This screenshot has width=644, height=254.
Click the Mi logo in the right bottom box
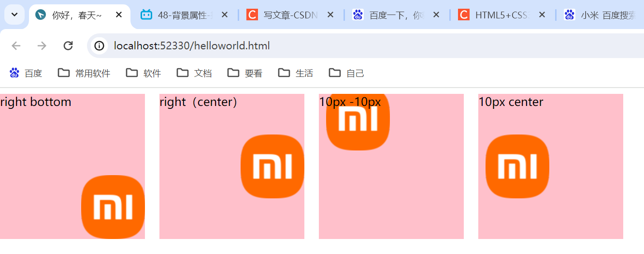(113, 207)
